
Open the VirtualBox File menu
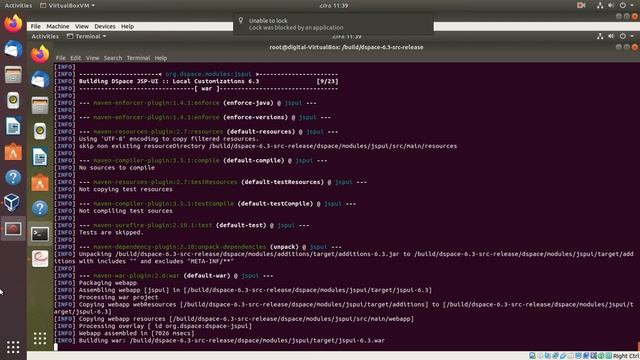click(36, 26)
